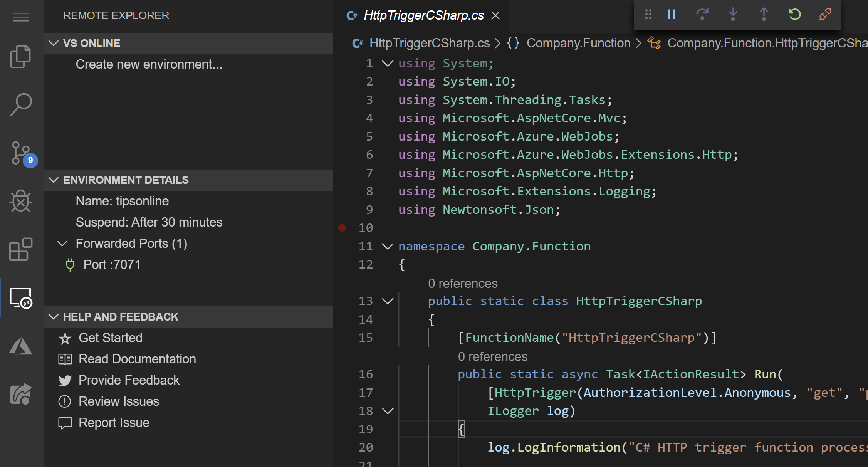The width and height of the screenshot is (868, 467).
Task: Click 'using System.Threading.Tasks;' on line 3
Action: click(x=505, y=100)
